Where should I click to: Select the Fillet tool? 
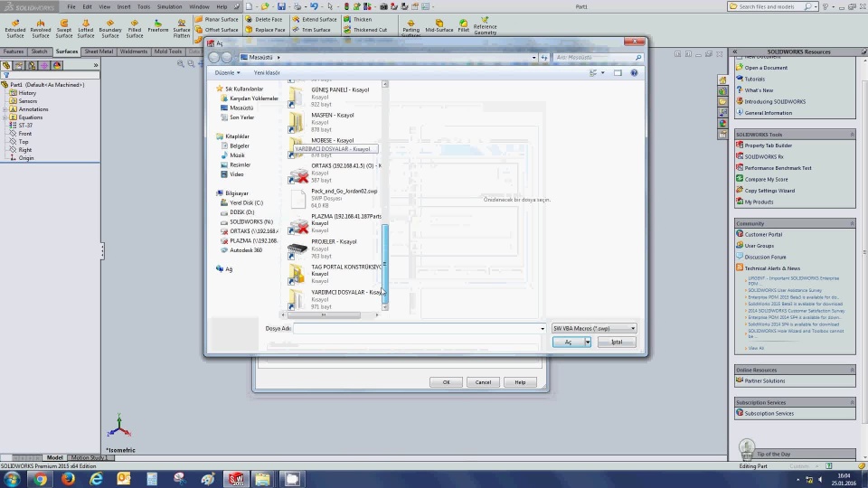pos(463,26)
